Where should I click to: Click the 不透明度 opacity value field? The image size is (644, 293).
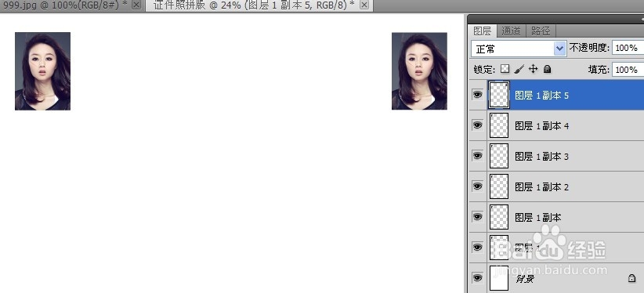click(628, 48)
